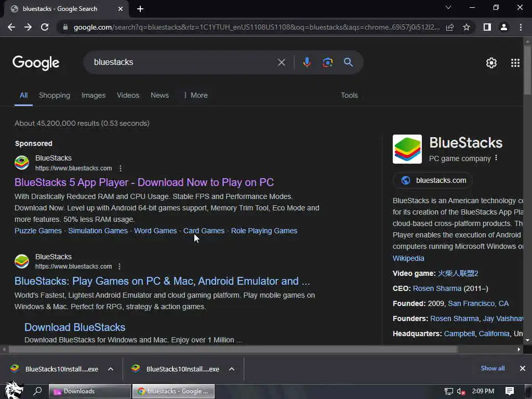Click the horizontal page scrollbar

point(233,349)
